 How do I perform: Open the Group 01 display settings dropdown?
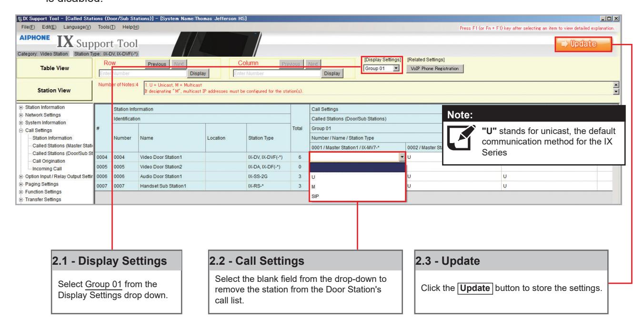tap(382, 68)
